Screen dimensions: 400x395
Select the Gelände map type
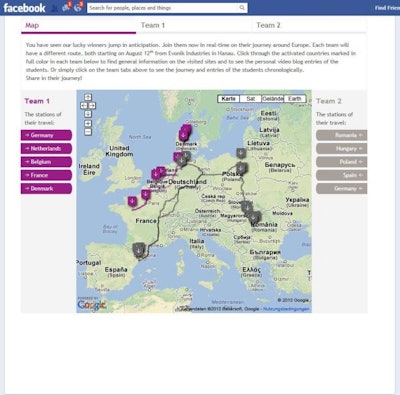[273, 99]
